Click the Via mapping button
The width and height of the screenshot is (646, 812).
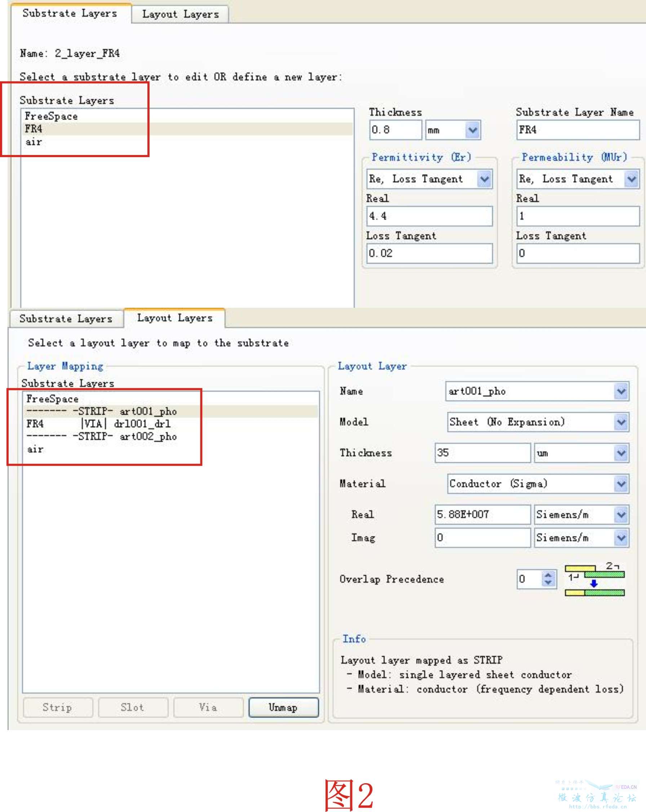coord(208,707)
